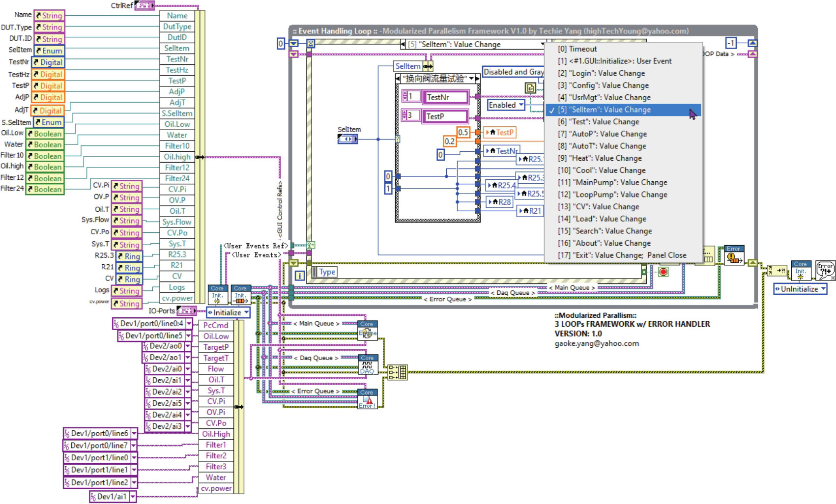Click the Core DAQ subVI icon
The image size is (836, 504).
pos(367,364)
